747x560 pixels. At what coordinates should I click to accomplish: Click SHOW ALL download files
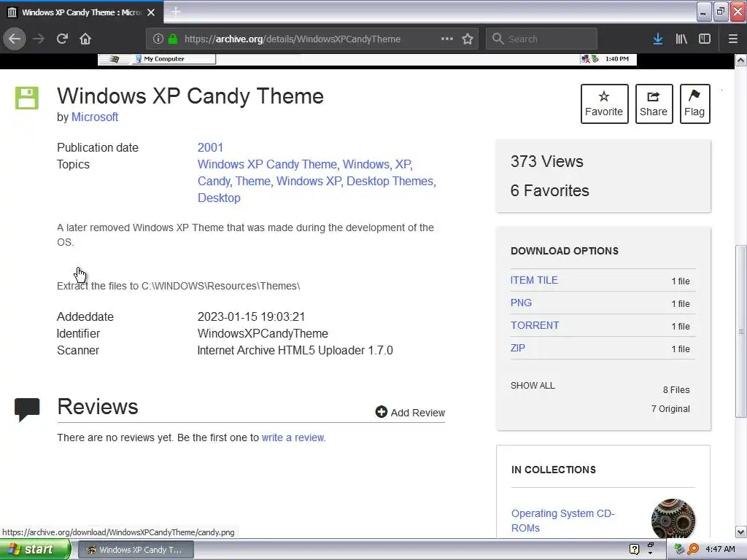pyautogui.click(x=533, y=386)
